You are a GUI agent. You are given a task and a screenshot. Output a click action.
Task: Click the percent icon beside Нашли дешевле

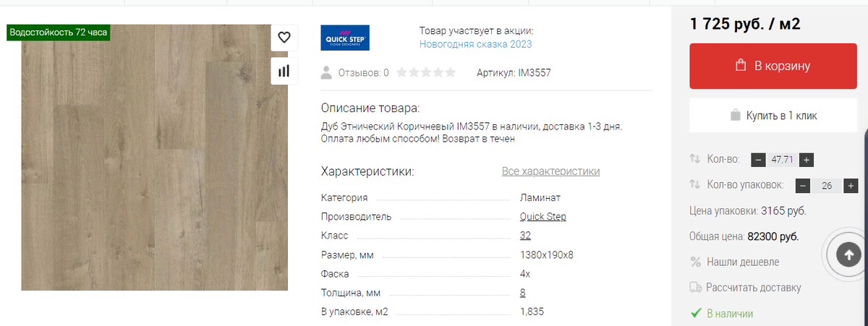click(696, 262)
